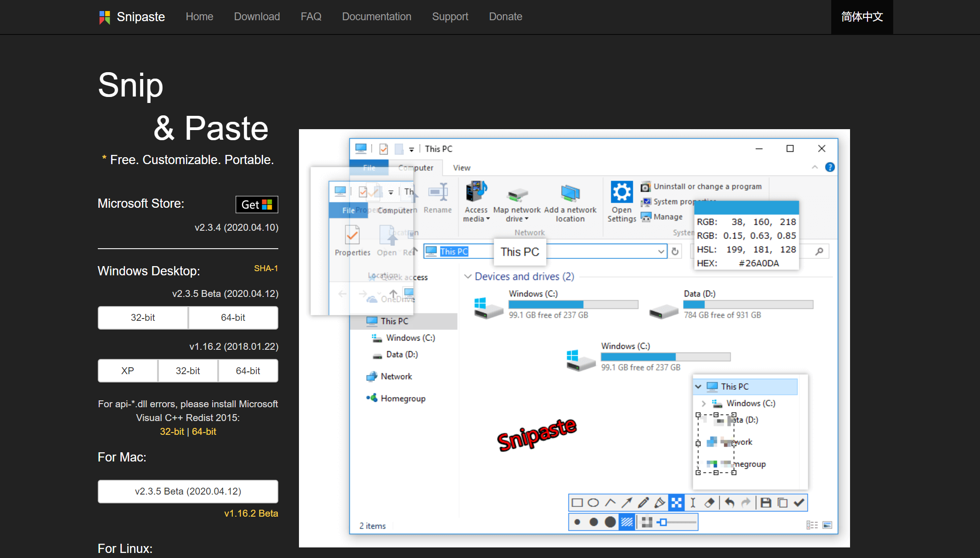Click the blue help question mark icon

(x=830, y=167)
